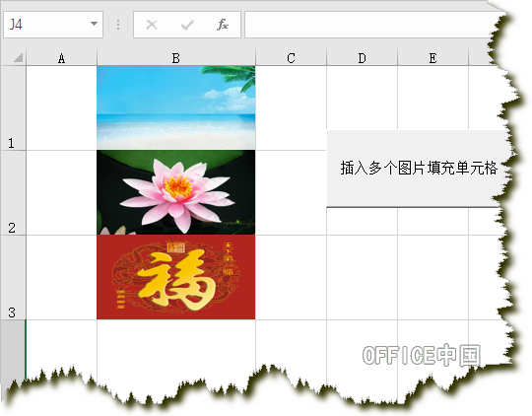532x416 pixels.
Task: Select column D header
Action: pos(362,58)
